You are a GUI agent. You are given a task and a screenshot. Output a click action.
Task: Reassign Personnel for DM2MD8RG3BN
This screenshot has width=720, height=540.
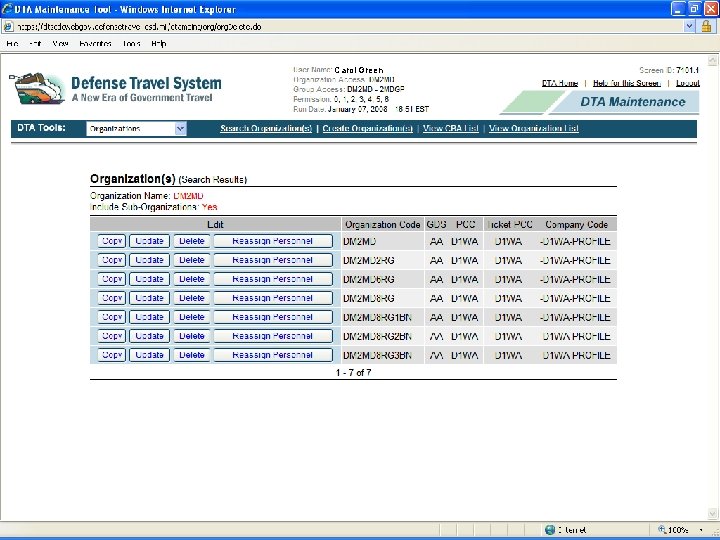(x=273, y=355)
